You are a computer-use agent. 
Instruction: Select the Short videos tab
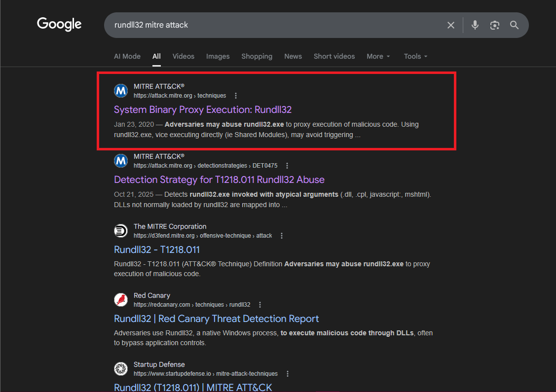[x=334, y=56]
